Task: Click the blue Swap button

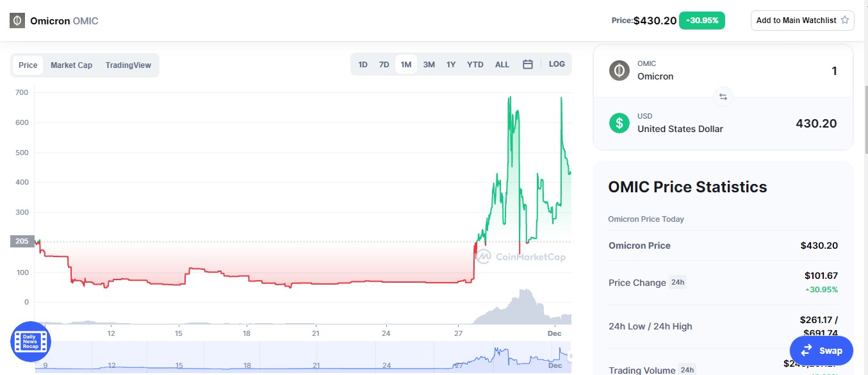Action: click(822, 351)
